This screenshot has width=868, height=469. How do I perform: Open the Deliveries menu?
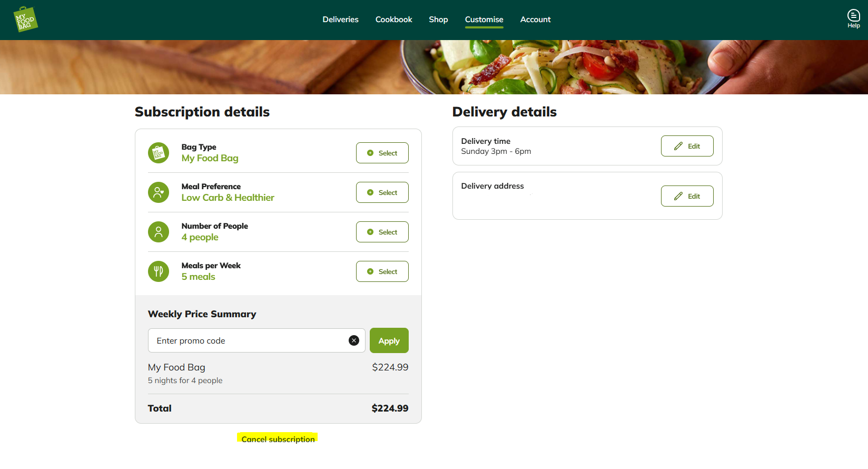pyautogui.click(x=340, y=19)
